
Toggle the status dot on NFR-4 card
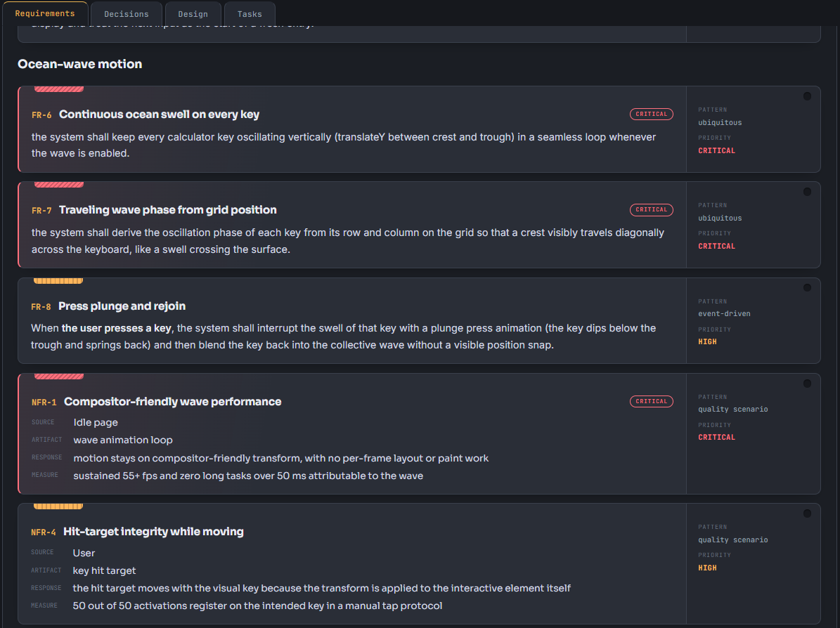807,513
